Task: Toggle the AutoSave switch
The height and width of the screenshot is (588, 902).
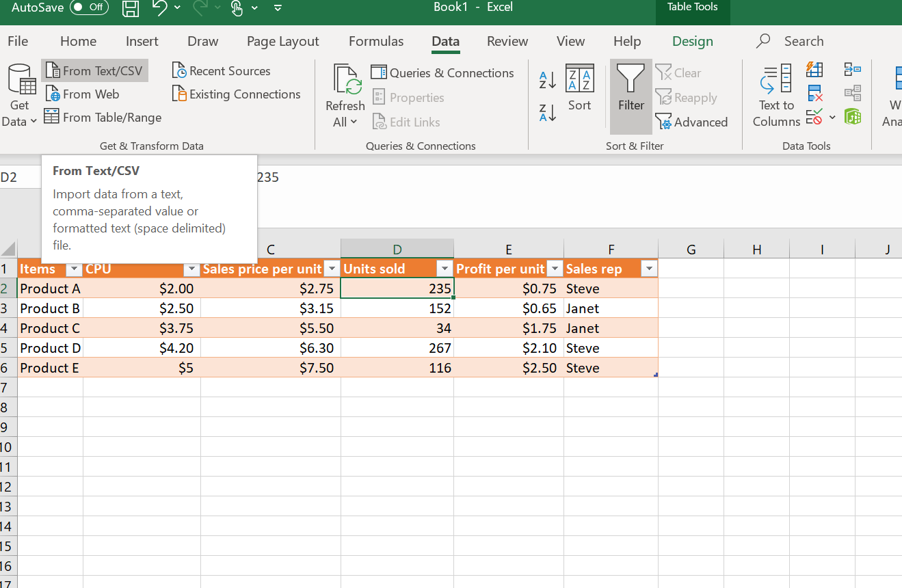Action: point(89,8)
